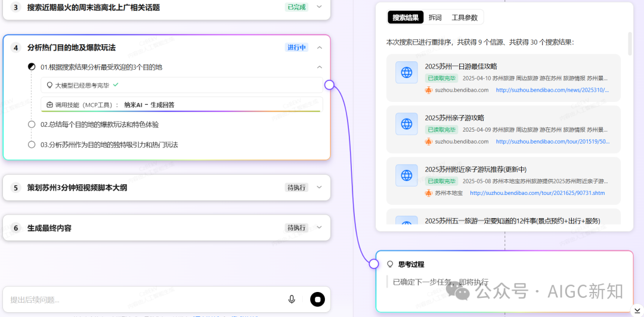Click the lightbulb icon beside 大模型已经思考完毕
The image size is (644, 317).
(49, 85)
